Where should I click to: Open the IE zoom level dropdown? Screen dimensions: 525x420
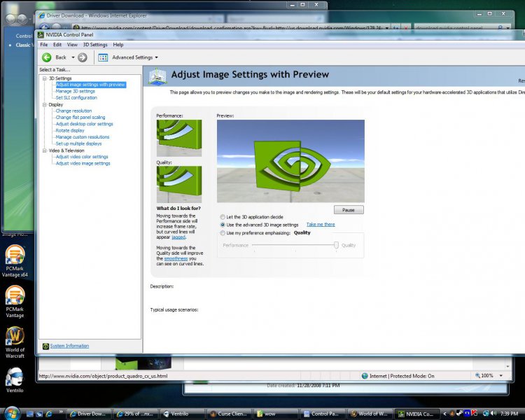[501, 376]
